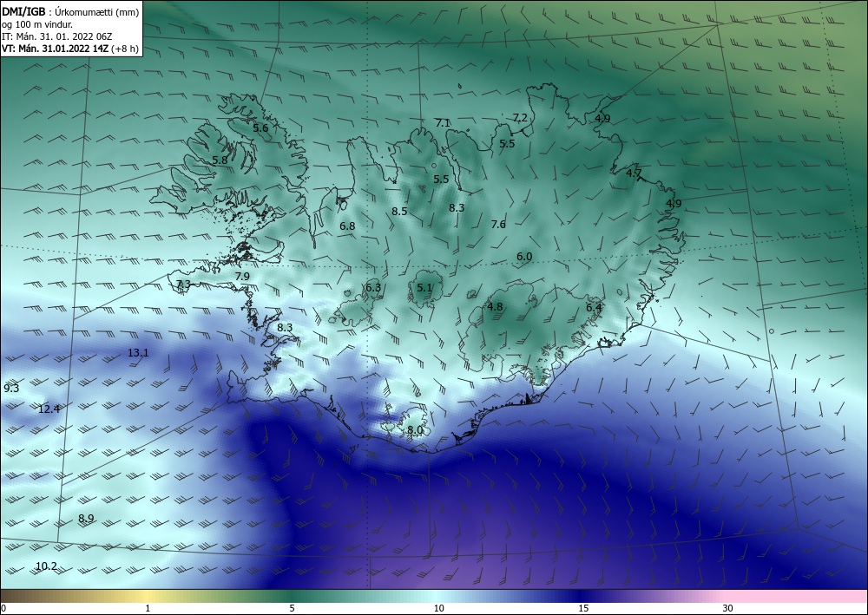Viewport: 868px width, 615px height.
Task: Click the 6.4 value label
Action: click(x=594, y=307)
